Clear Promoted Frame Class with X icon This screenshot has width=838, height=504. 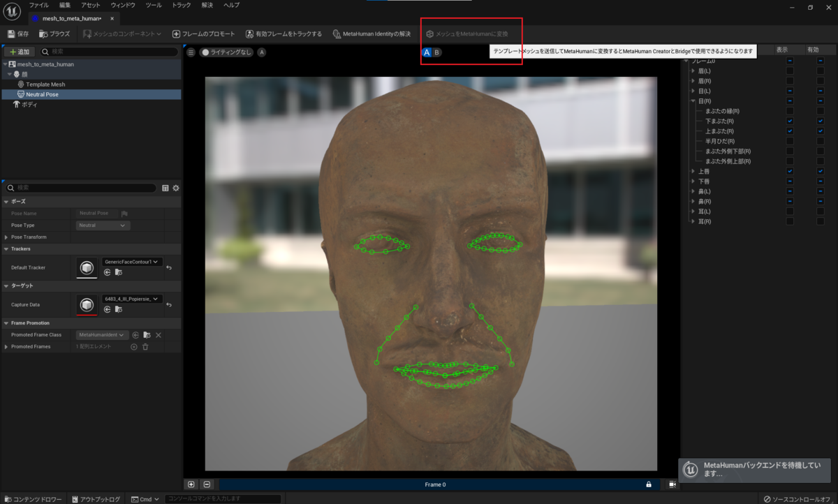159,335
